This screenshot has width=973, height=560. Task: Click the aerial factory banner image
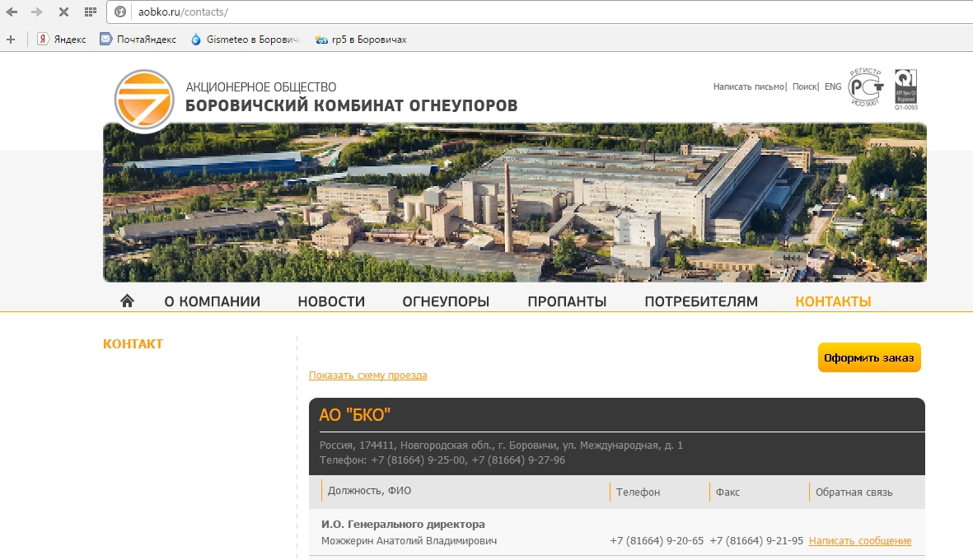coord(514,202)
